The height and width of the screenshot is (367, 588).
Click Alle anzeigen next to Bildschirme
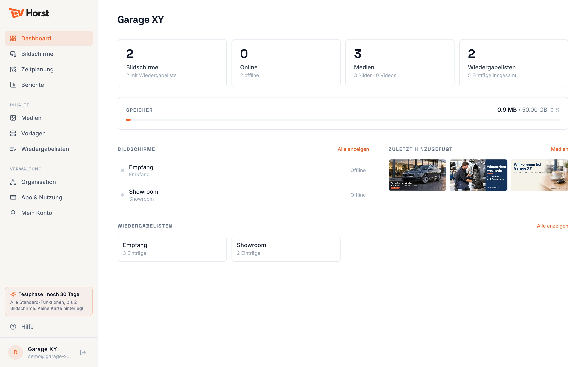point(353,149)
